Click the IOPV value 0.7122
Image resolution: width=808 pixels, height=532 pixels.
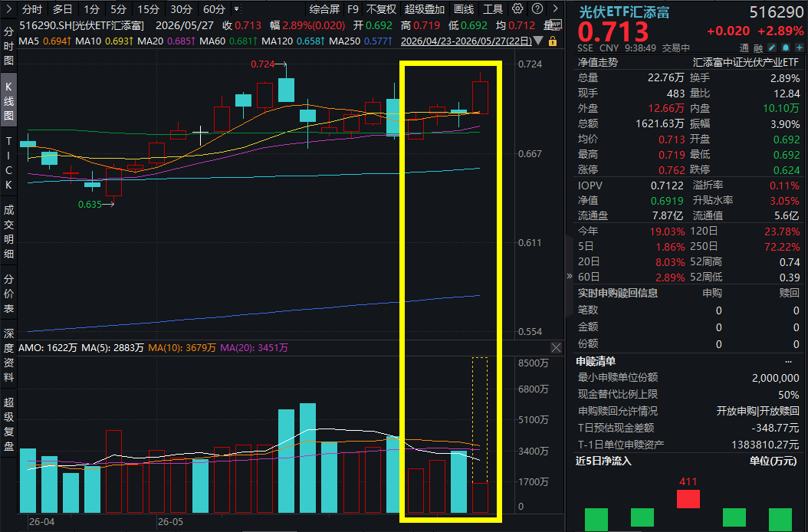pos(667,186)
